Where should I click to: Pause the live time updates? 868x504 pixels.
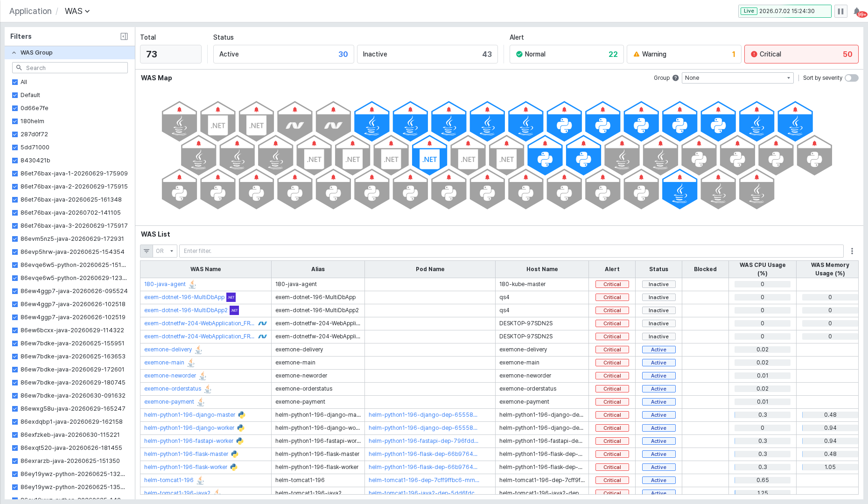pos(840,11)
